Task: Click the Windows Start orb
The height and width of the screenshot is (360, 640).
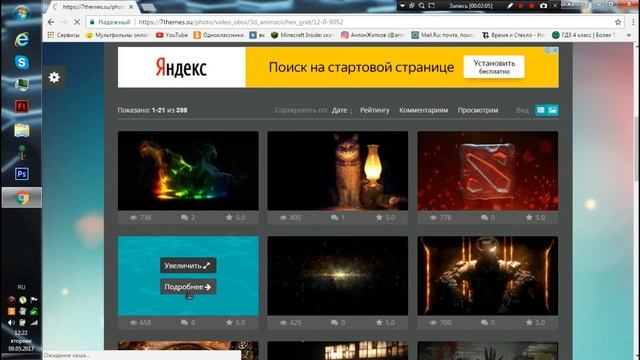Action: [21, 13]
